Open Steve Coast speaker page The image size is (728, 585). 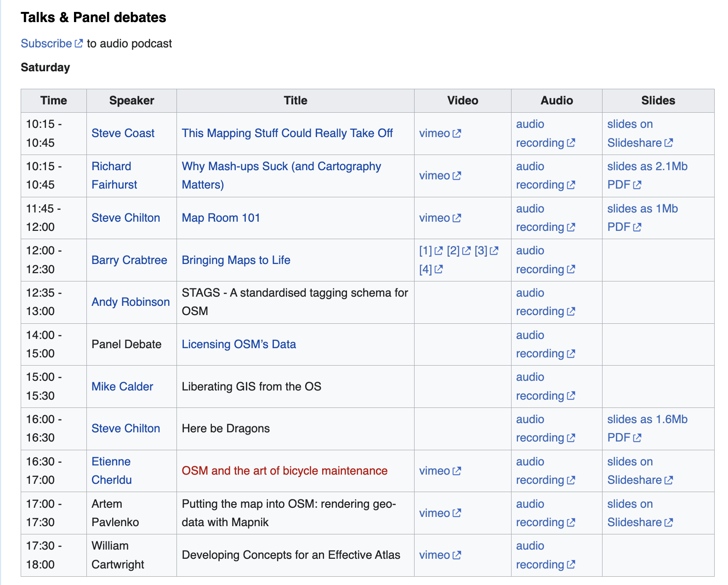pos(123,133)
